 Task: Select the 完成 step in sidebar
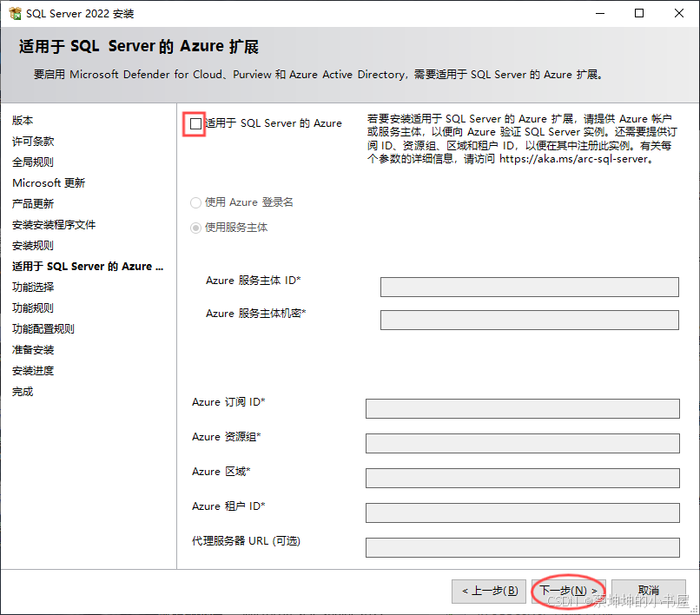(x=23, y=392)
